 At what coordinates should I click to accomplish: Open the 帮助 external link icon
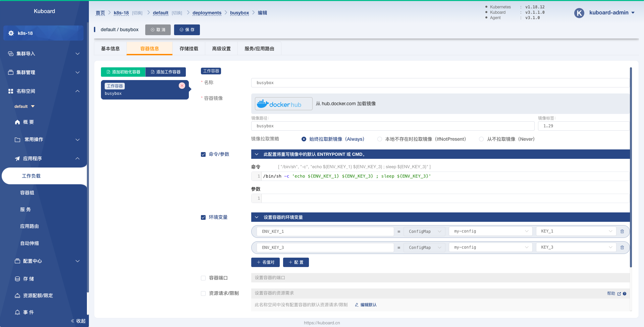tap(619, 294)
